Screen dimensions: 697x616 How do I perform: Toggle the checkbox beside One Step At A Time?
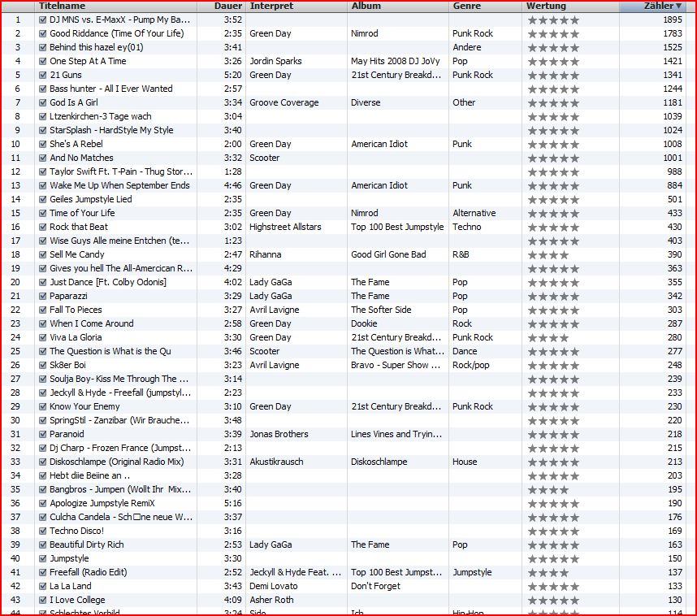tap(43, 61)
